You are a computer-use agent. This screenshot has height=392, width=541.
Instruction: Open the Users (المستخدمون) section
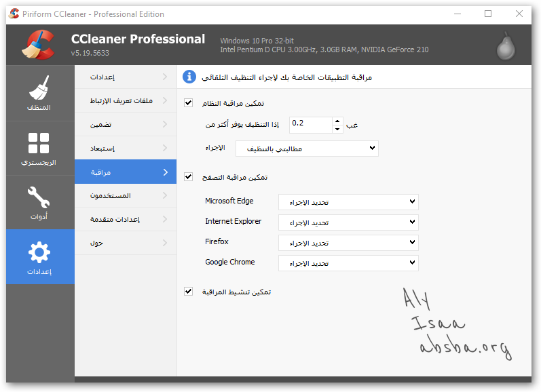click(125, 195)
